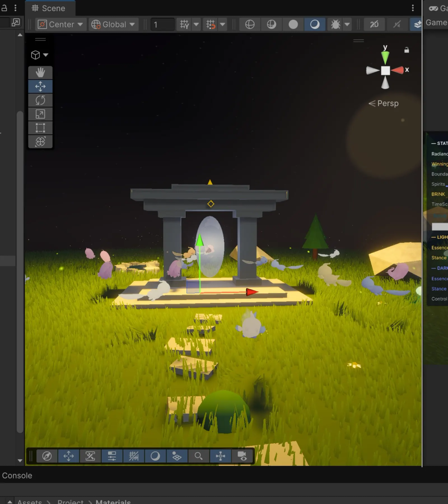Select the Move tool in the tool palette

click(x=40, y=86)
